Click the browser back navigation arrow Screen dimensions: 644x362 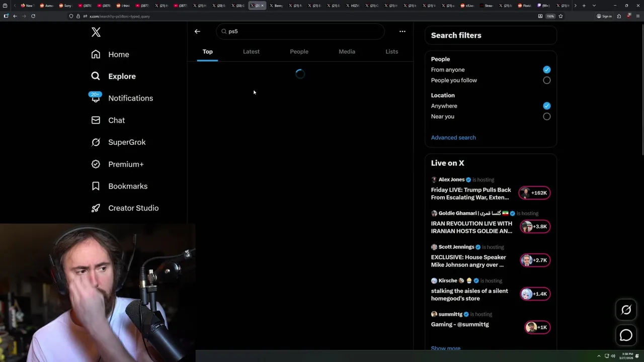click(x=15, y=16)
